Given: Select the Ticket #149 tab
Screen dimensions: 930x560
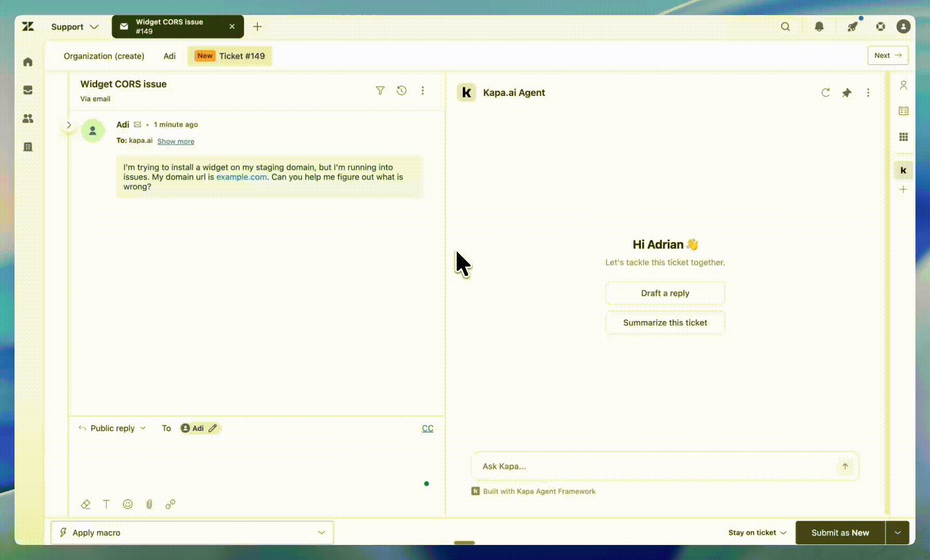Looking at the screenshot, I should coord(229,56).
